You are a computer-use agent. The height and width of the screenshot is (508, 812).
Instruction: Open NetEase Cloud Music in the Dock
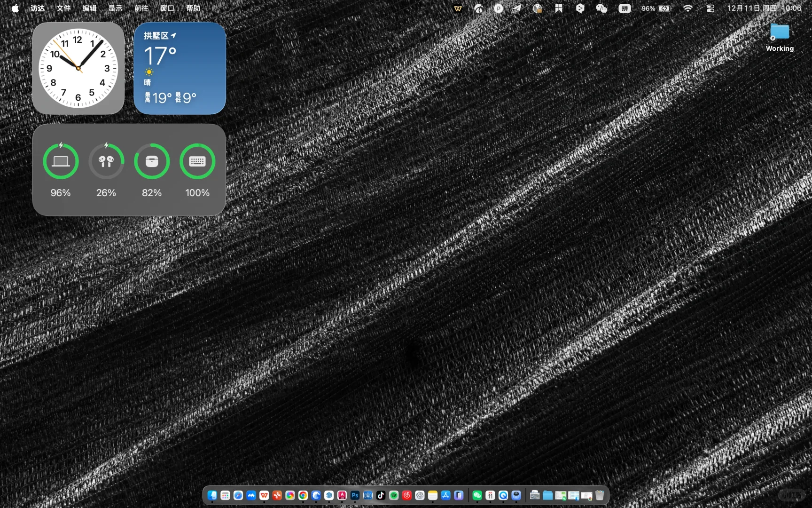407,495
